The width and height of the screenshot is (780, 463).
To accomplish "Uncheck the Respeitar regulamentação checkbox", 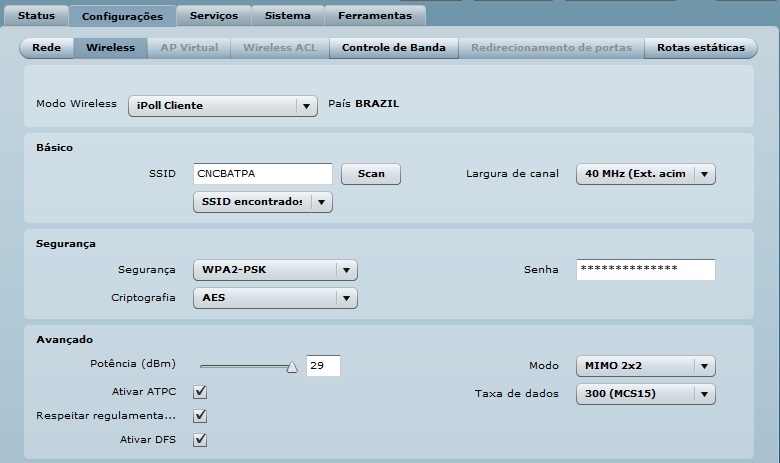I will tap(200, 415).
